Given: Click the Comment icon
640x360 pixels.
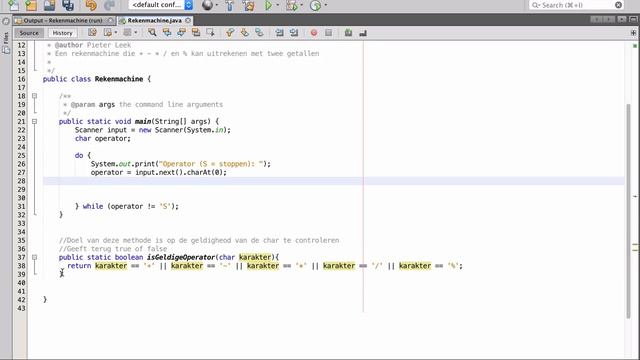Looking at the screenshot, I should pyautogui.click(x=348, y=33).
